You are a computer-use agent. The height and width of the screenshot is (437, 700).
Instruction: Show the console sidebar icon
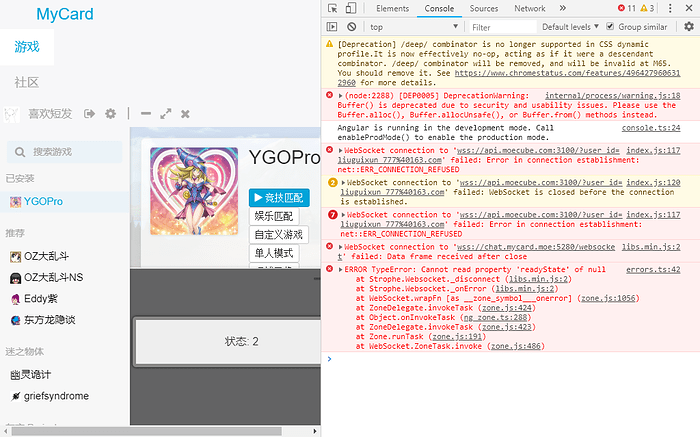pos(332,27)
